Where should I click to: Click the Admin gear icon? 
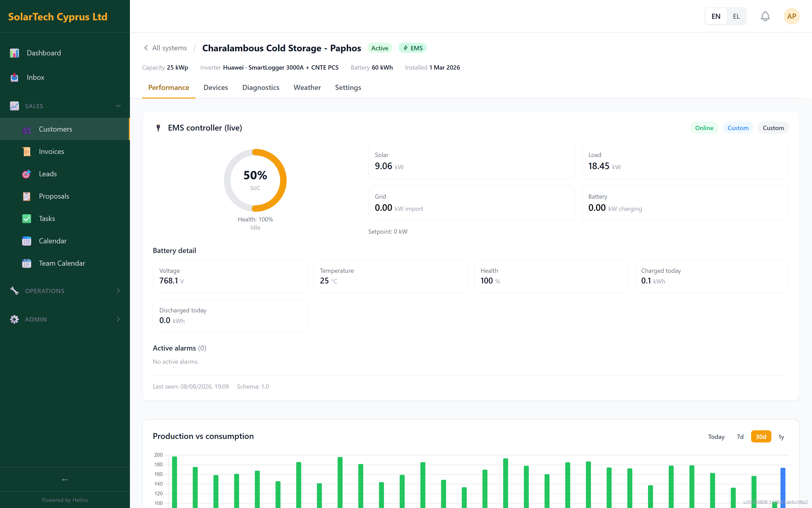(14, 319)
